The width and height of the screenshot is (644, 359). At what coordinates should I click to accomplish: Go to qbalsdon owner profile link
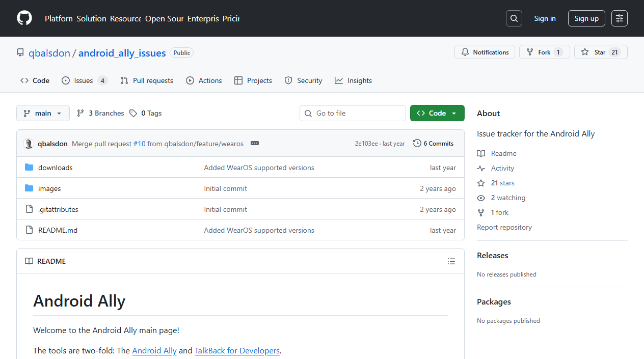coord(49,53)
